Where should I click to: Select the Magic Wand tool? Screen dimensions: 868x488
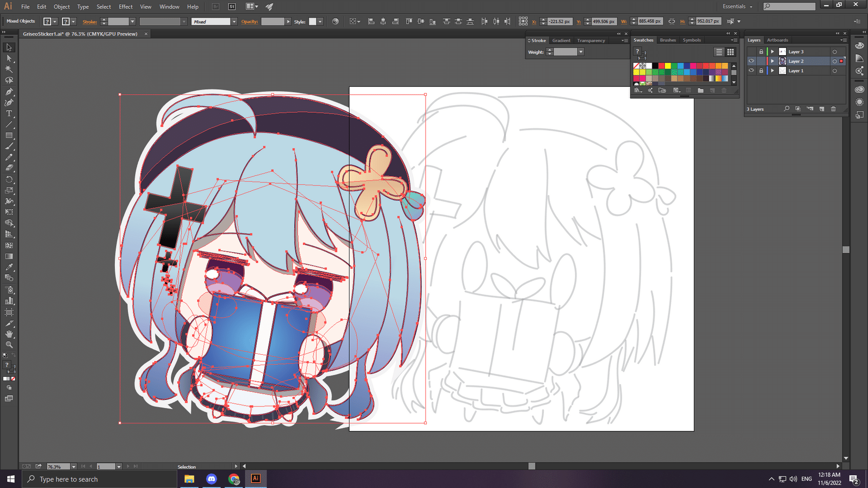(x=9, y=69)
